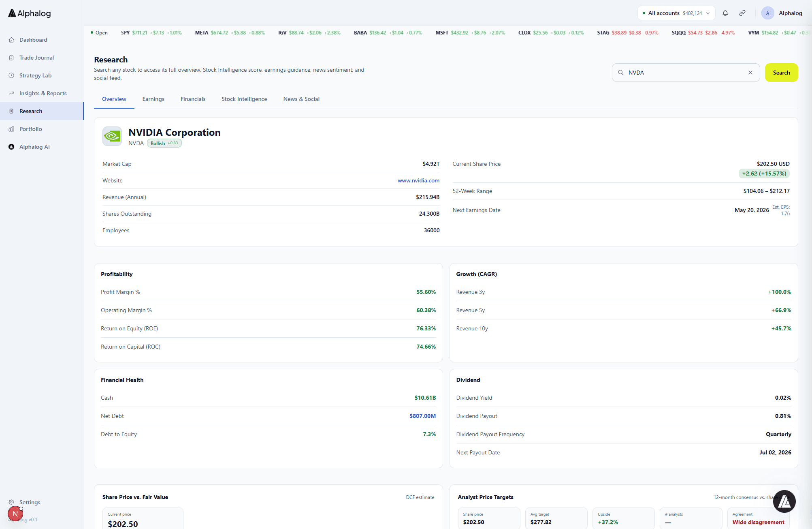Click the SQQQ ticker in the tape

pos(703,33)
